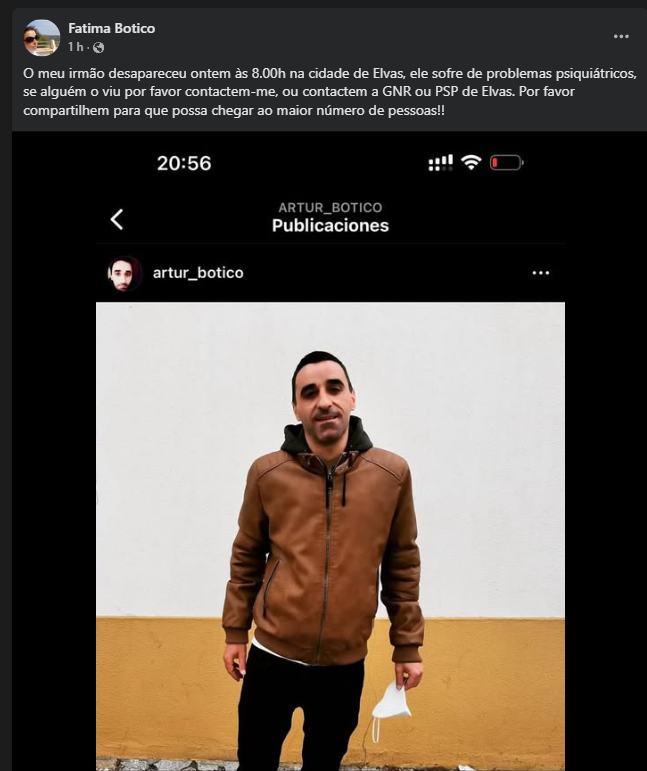Click the 1 h post timestamp

pos(76,47)
